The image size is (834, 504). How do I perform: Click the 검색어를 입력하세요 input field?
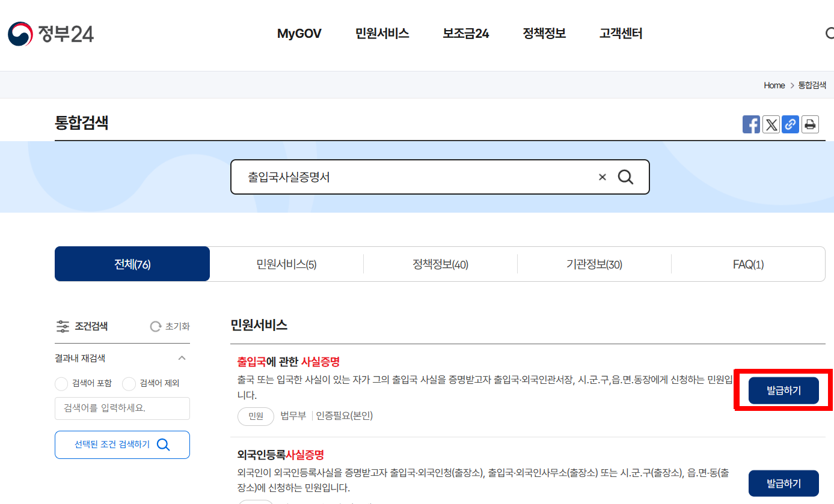coord(122,408)
